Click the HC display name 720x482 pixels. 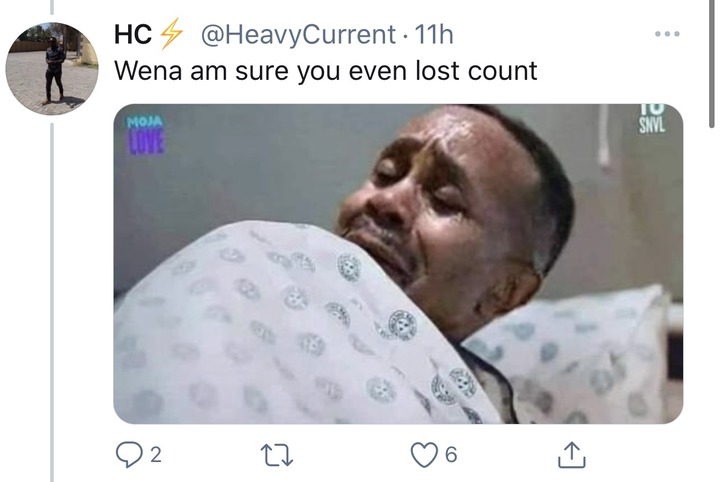click(133, 34)
